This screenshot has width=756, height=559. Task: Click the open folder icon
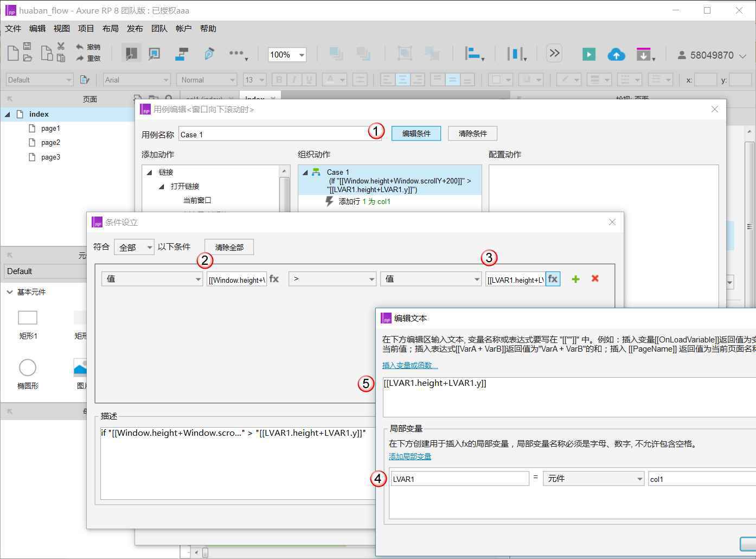coord(27,58)
